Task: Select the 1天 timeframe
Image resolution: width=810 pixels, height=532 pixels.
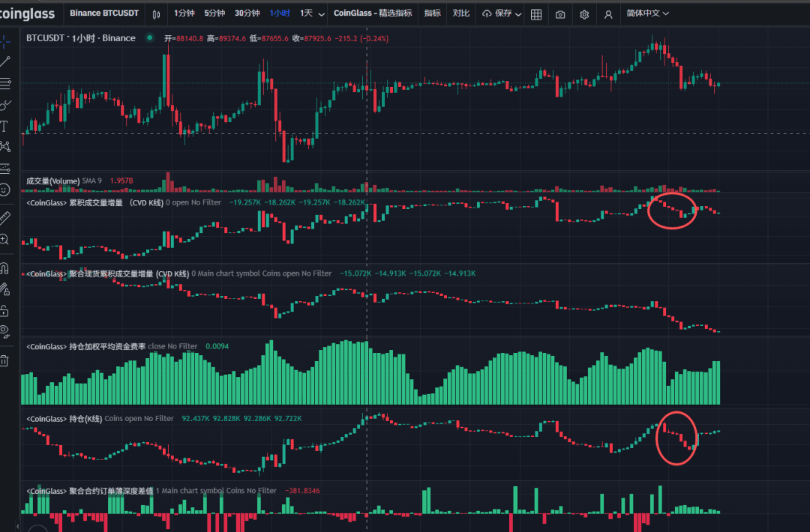Action: [306, 13]
